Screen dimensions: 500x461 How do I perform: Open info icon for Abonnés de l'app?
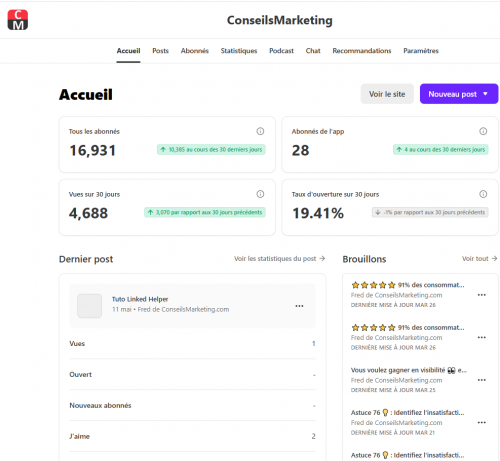click(483, 131)
